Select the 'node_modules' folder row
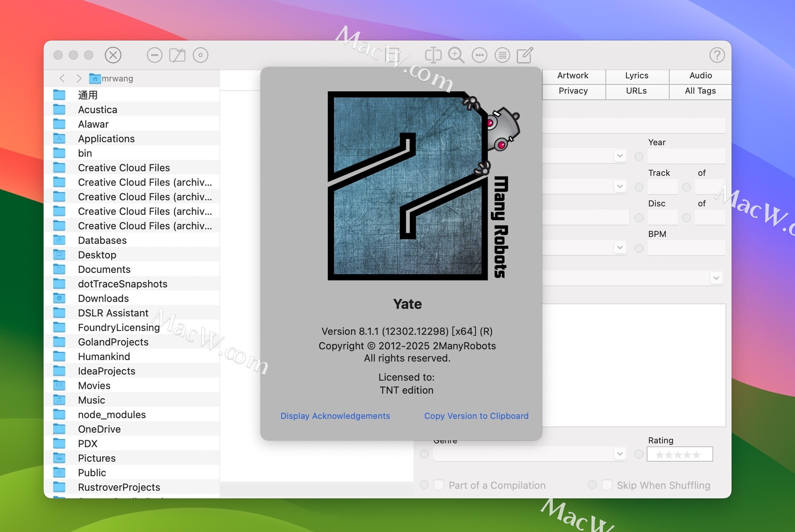The height and width of the screenshot is (532, 795). 132,414
